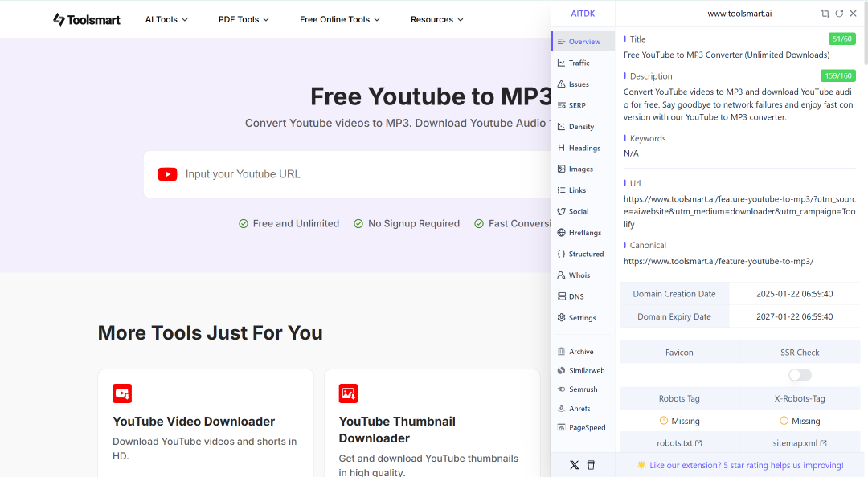868x477 pixels.
Task: Open the YouTube Video Downloader title link
Action: click(x=194, y=421)
